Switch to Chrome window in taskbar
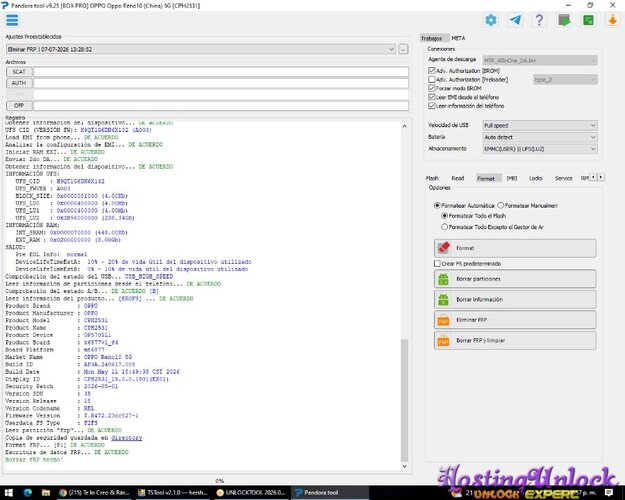The image size is (625, 500). click(94, 493)
